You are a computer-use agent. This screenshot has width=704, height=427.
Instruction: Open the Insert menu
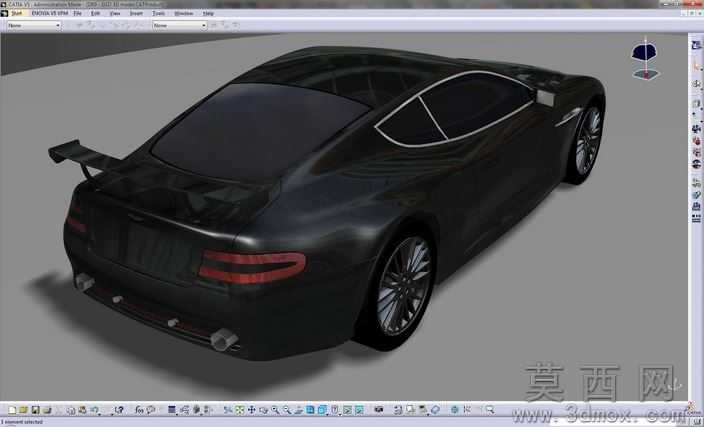[x=136, y=13]
